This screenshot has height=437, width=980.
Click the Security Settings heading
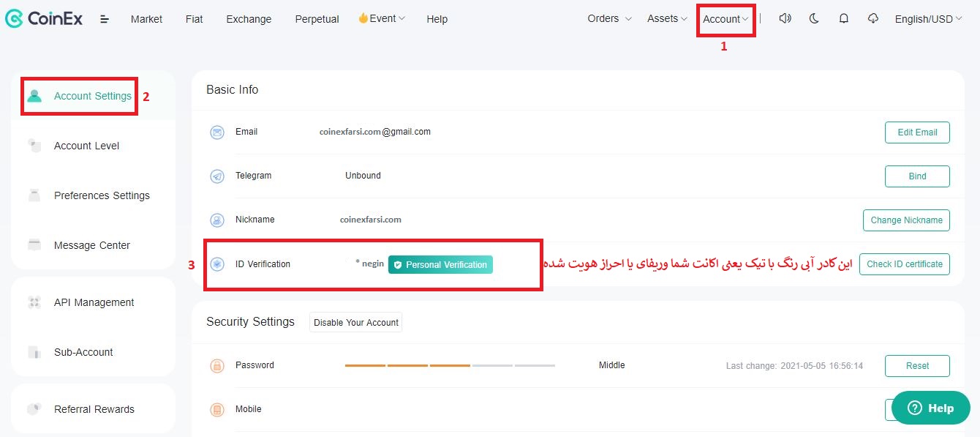[x=250, y=321]
